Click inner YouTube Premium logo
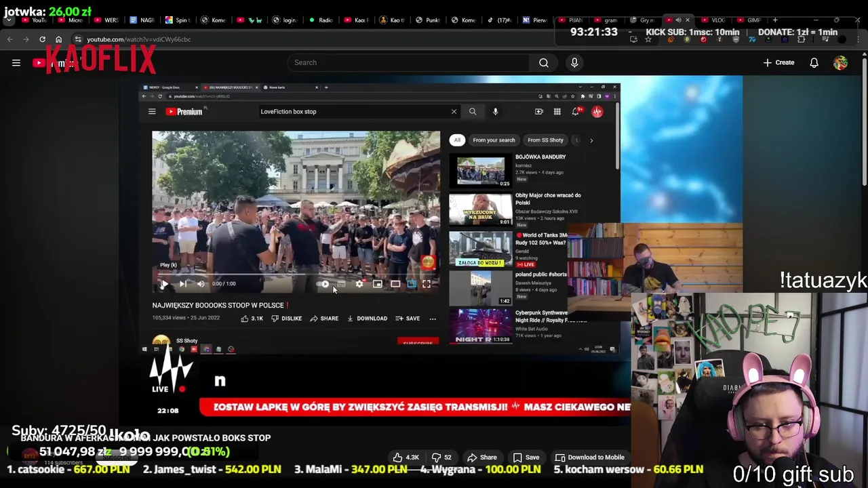 tap(184, 112)
